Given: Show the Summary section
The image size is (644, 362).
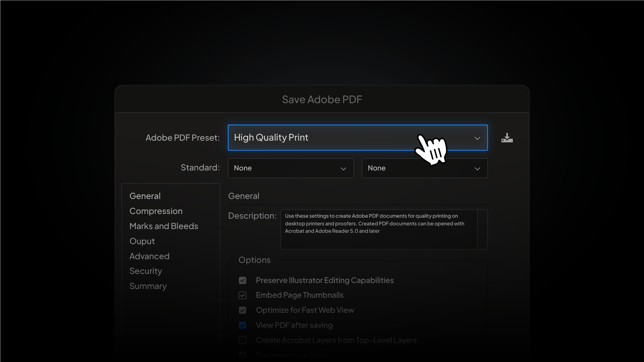Looking at the screenshot, I should 148,286.
